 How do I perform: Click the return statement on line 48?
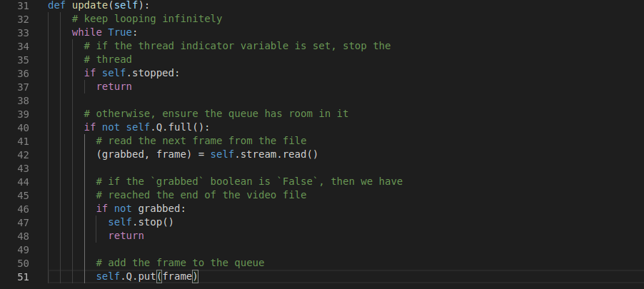[126, 235]
